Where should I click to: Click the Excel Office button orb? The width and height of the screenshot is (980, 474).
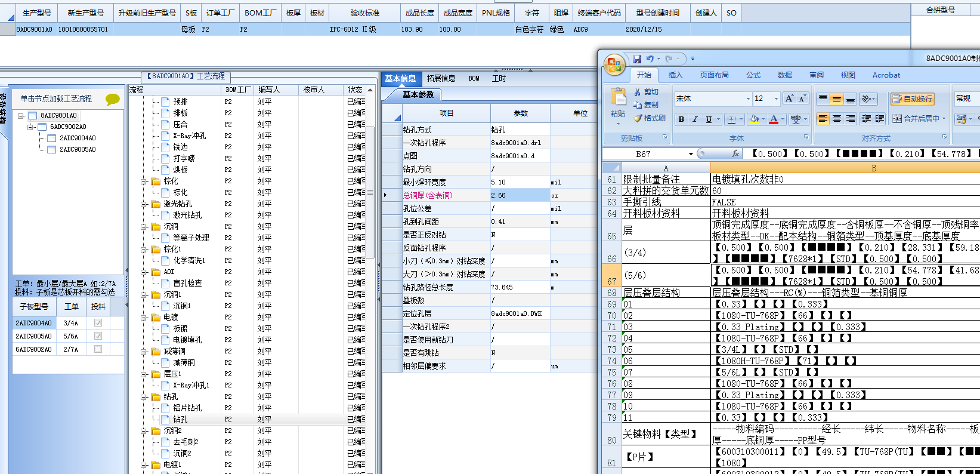614,64
